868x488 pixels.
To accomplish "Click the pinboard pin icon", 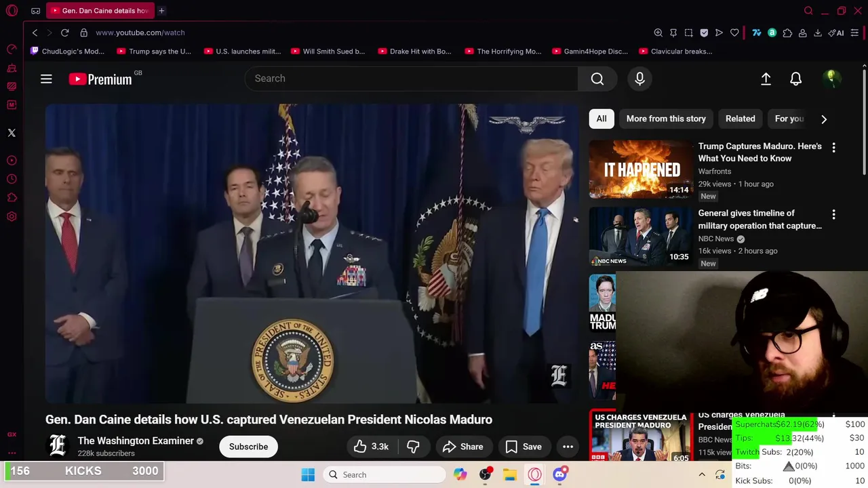I will 673,33.
